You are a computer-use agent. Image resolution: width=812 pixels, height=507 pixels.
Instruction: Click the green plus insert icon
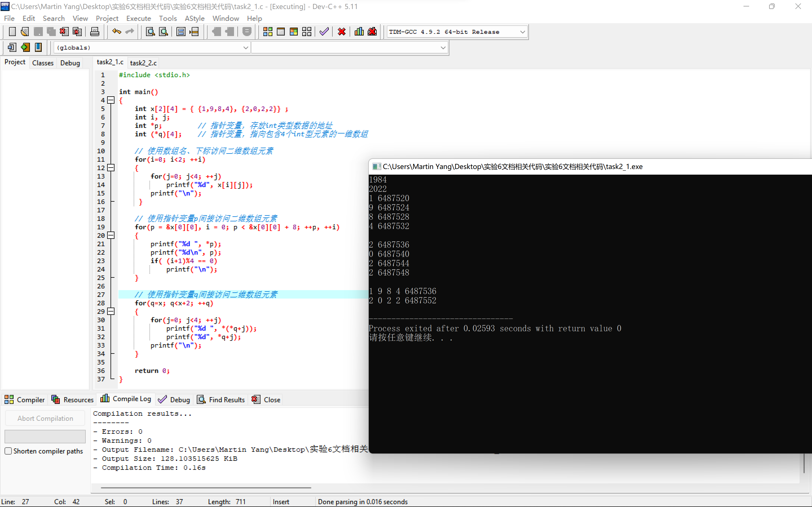25,47
